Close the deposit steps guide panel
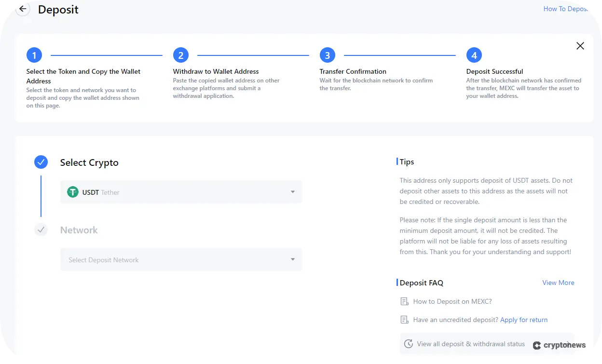 coord(580,46)
